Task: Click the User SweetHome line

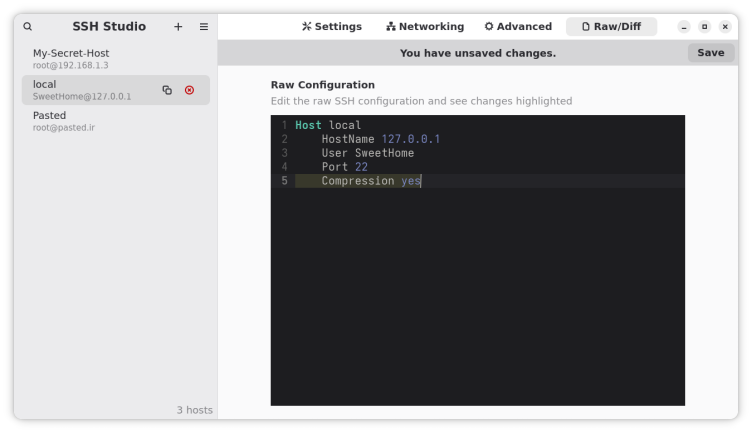Action: [x=367, y=153]
